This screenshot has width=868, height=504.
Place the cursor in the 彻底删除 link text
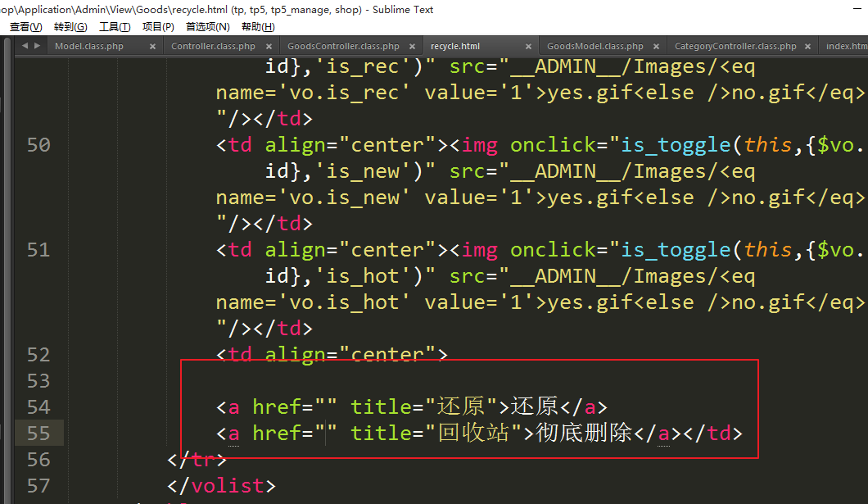584,434
